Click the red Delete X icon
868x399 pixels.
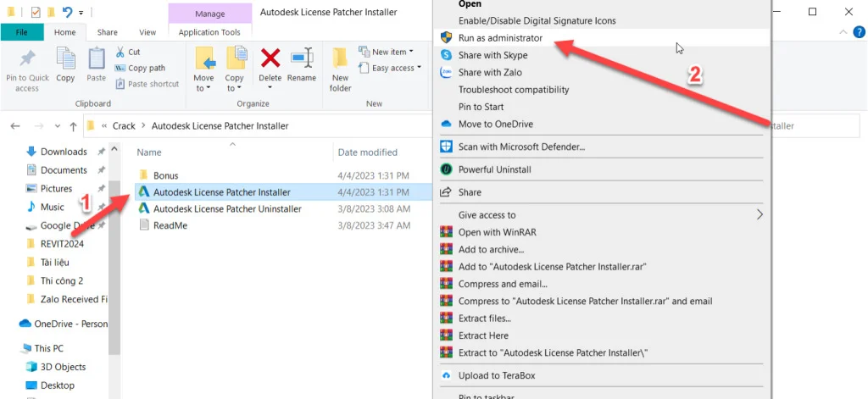click(x=270, y=58)
